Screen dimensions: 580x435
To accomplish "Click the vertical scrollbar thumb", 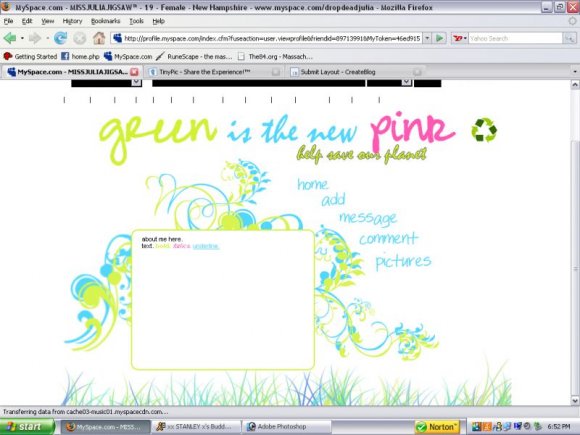I will 575,268.
